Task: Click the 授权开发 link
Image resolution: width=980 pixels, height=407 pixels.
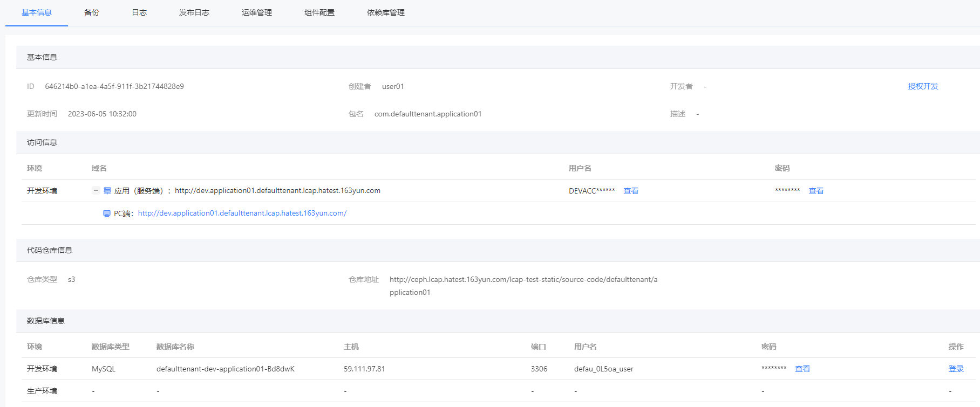Action: tap(923, 86)
